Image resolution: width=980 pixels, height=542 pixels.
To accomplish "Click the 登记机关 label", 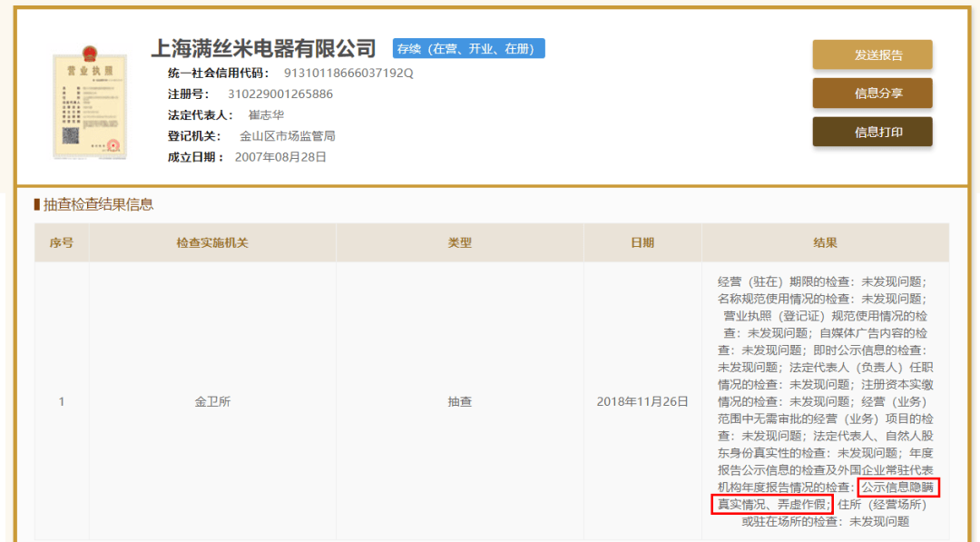I will (x=194, y=135).
